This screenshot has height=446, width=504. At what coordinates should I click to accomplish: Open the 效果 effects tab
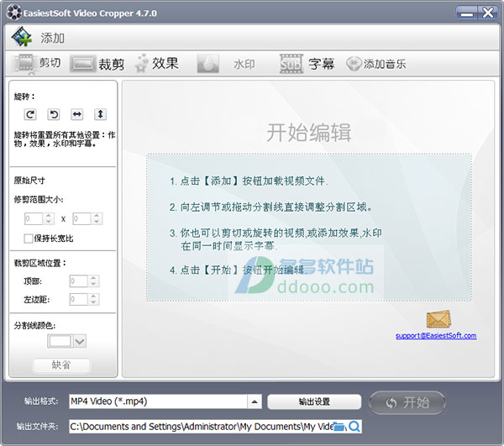[x=157, y=63]
